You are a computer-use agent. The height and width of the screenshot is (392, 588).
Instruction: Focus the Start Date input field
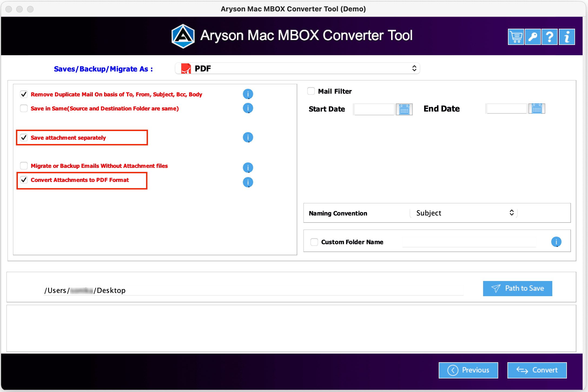click(x=374, y=109)
